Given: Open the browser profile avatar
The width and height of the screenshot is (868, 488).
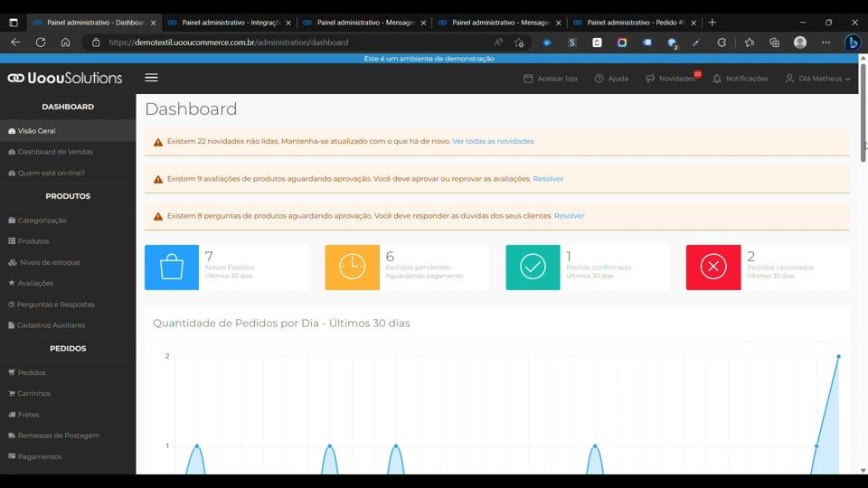Looking at the screenshot, I should (x=800, y=42).
